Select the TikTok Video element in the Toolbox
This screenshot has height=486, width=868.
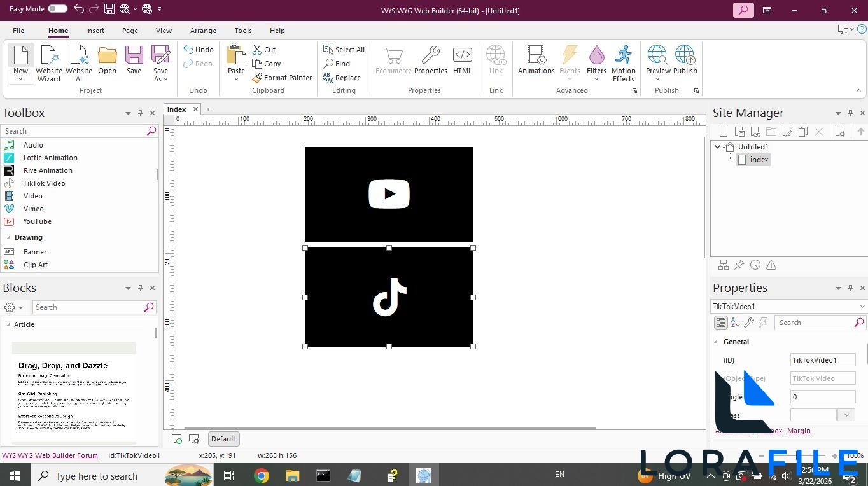43,183
